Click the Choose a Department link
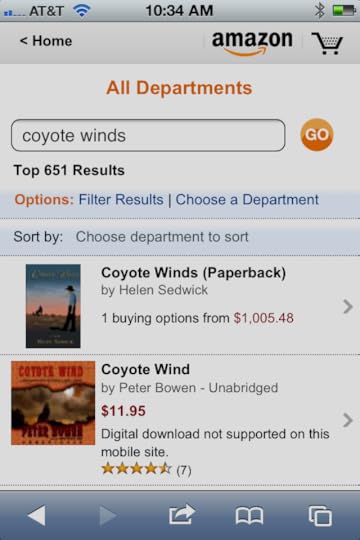The width and height of the screenshot is (360, 540). point(247,200)
